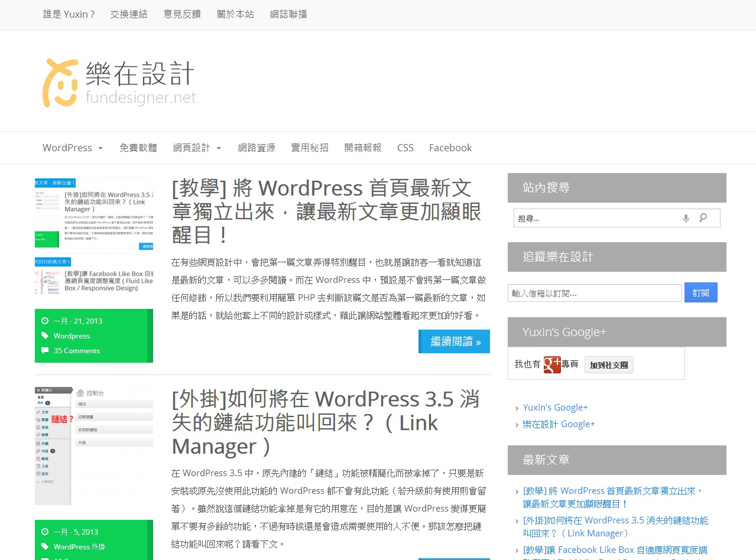756x560 pixels.
Task: Click the microphone icon in search box
Action: point(686,218)
